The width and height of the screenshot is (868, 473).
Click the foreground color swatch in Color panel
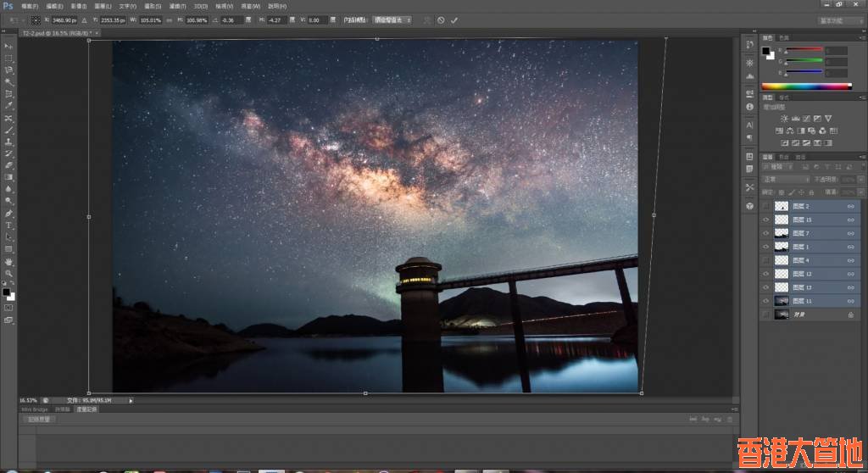765,51
